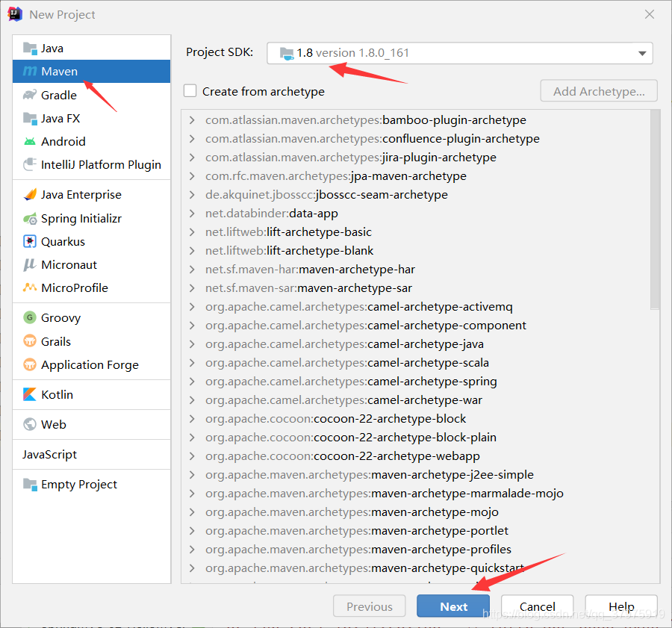672x628 pixels.
Task: Click the SDK folder icon in combo box
Action: (x=286, y=53)
